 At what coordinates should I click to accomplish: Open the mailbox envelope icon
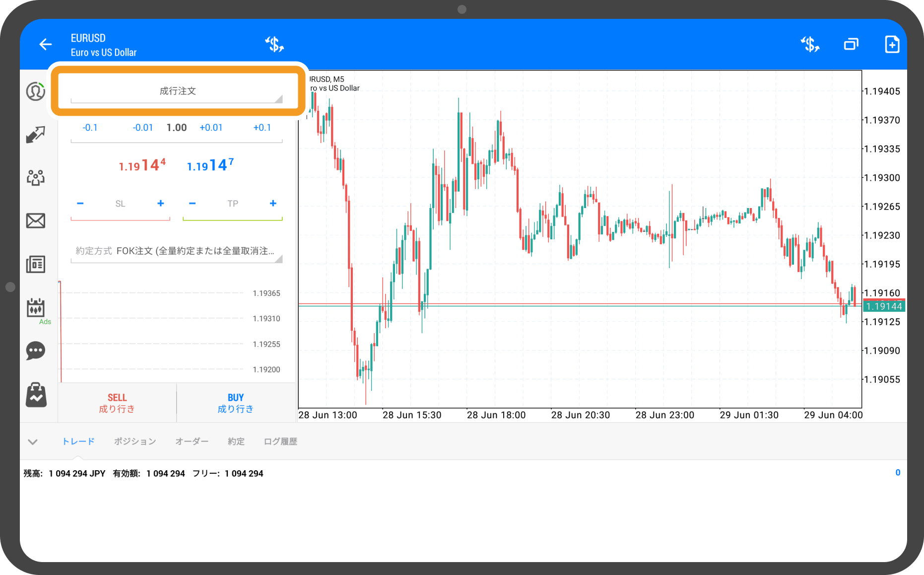point(36,220)
